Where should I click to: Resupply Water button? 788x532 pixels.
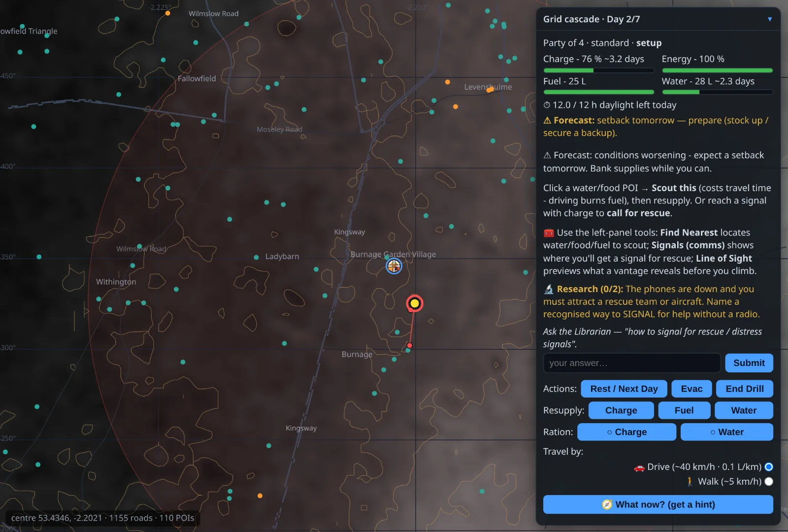(x=744, y=410)
